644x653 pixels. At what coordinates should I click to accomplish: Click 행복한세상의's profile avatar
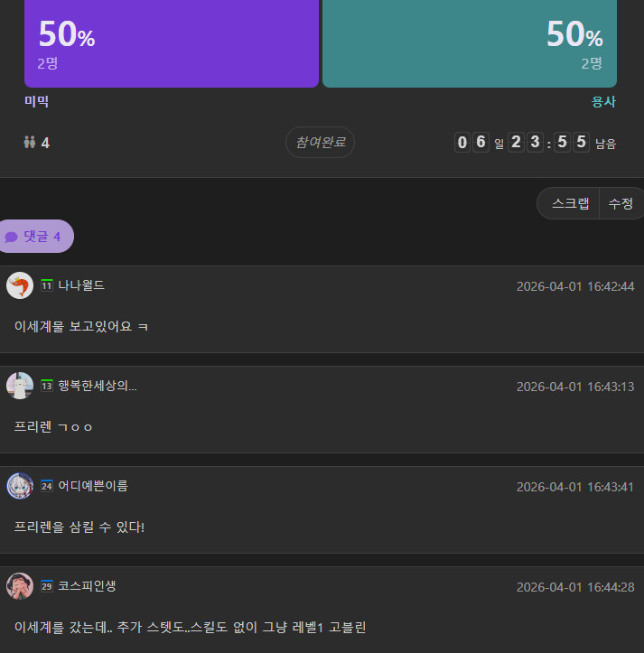click(x=20, y=386)
